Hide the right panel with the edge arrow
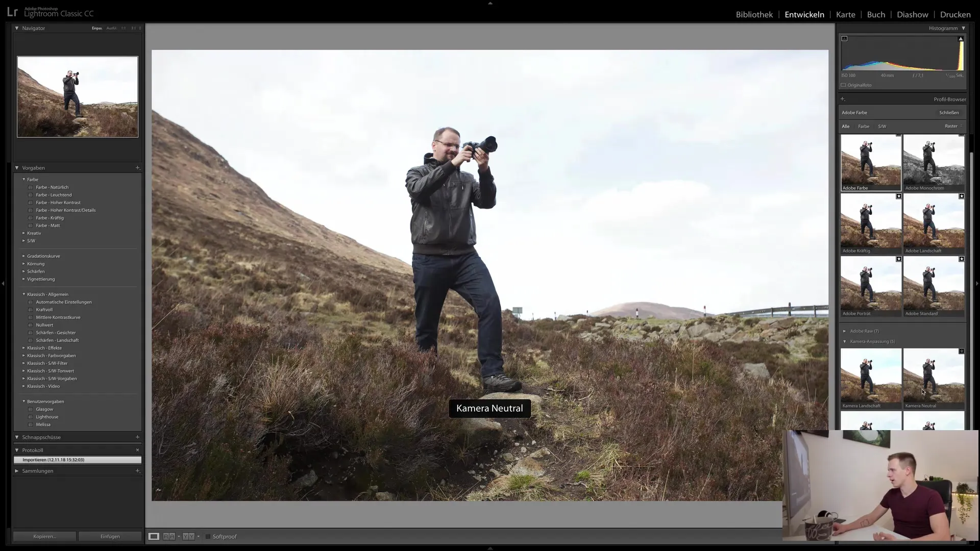This screenshot has height=551, width=980. (977, 283)
